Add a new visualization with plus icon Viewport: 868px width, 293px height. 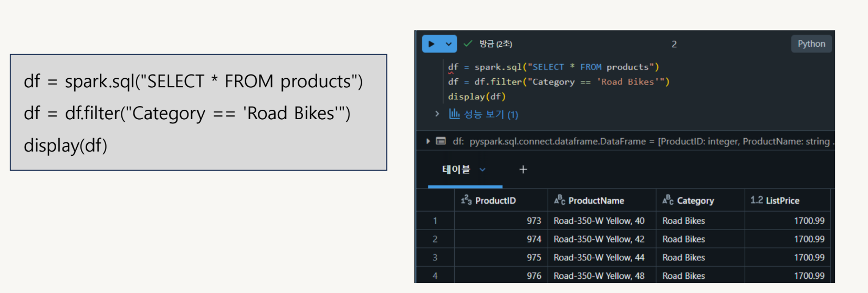pyautogui.click(x=523, y=170)
